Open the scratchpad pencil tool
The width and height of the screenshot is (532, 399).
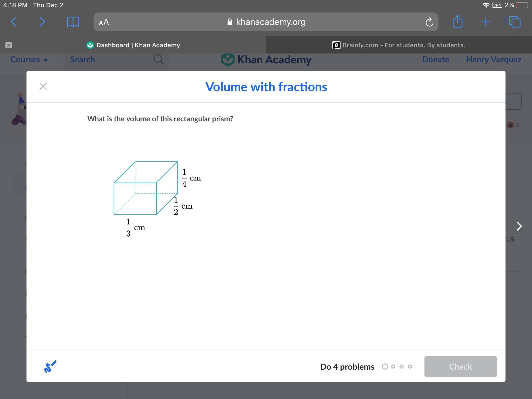pyautogui.click(x=50, y=367)
